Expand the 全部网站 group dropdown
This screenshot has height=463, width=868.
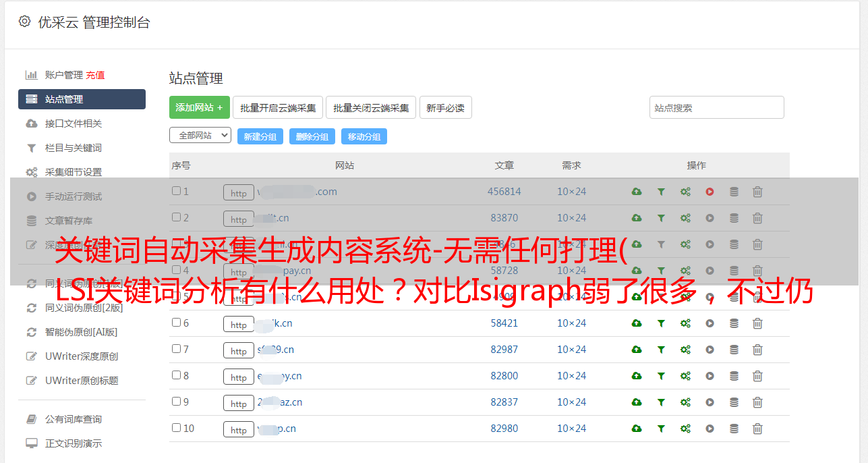200,136
